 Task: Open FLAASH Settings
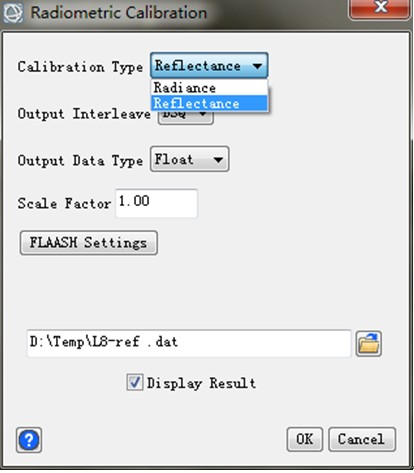pyautogui.click(x=89, y=243)
